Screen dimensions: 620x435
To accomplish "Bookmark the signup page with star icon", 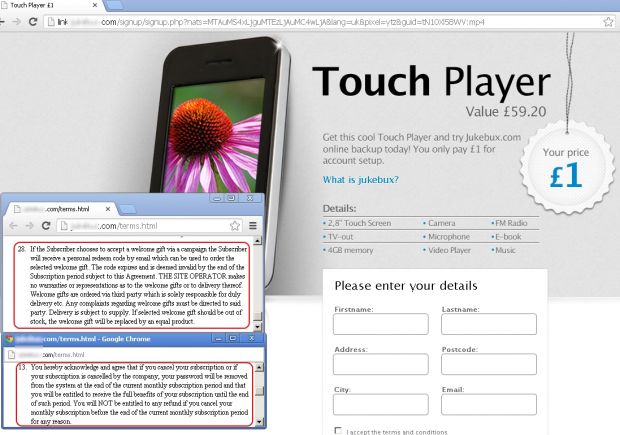I will click(609, 22).
